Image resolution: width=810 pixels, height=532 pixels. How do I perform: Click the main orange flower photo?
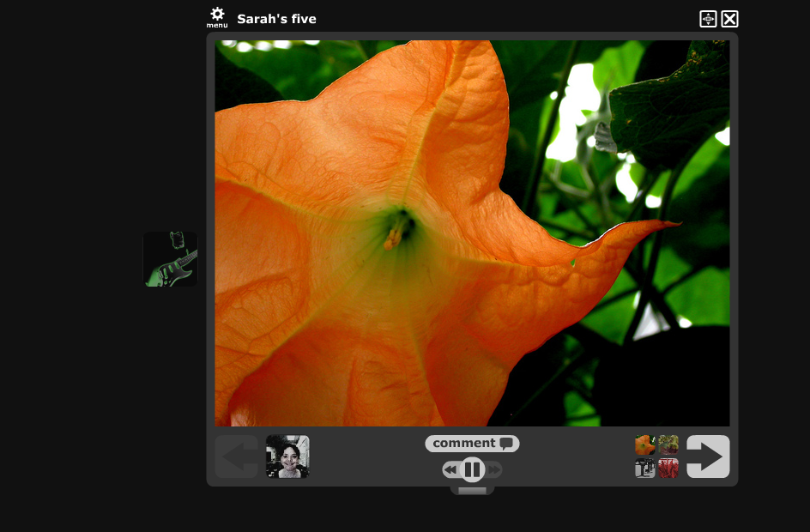point(472,233)
